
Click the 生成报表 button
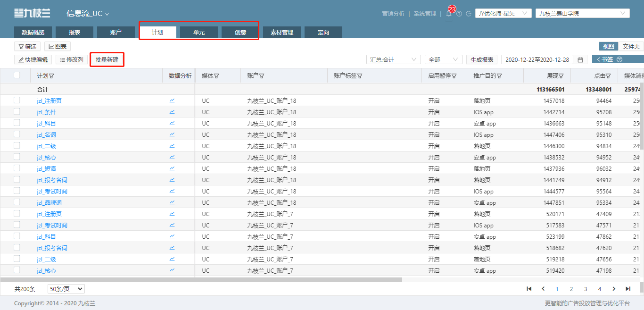tap(482, 60)
